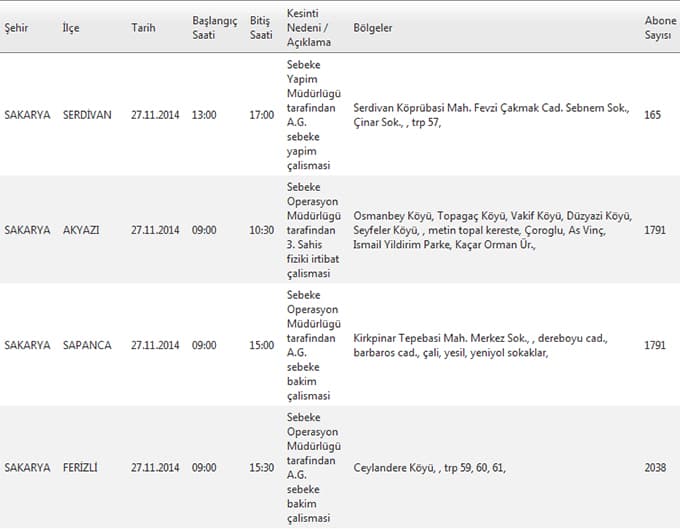Image resolution: width=680 pixels, height=529 pixels.
Task: Click the Tarih column header
Action: tap(143, 28)
